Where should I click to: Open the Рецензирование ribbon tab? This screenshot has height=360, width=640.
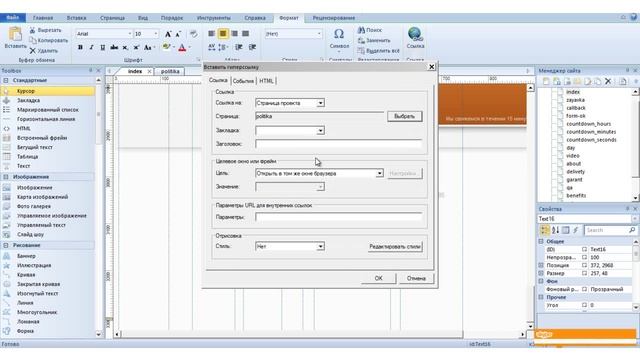[333, 18]
